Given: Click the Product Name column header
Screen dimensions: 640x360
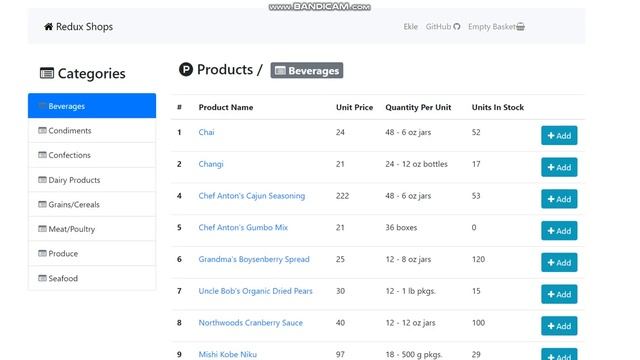Looking at the screenshot, I should [226, 107].
